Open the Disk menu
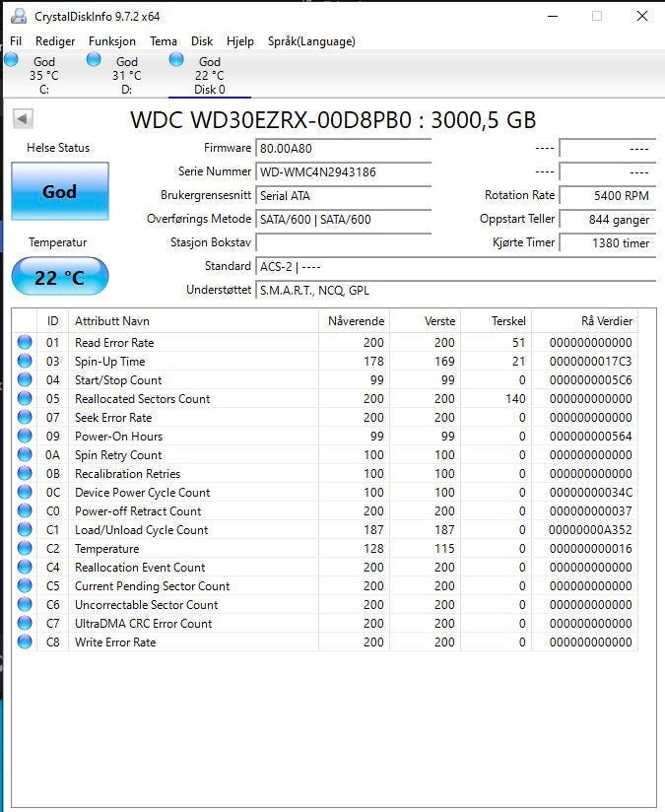 click(x=201, y=41)
